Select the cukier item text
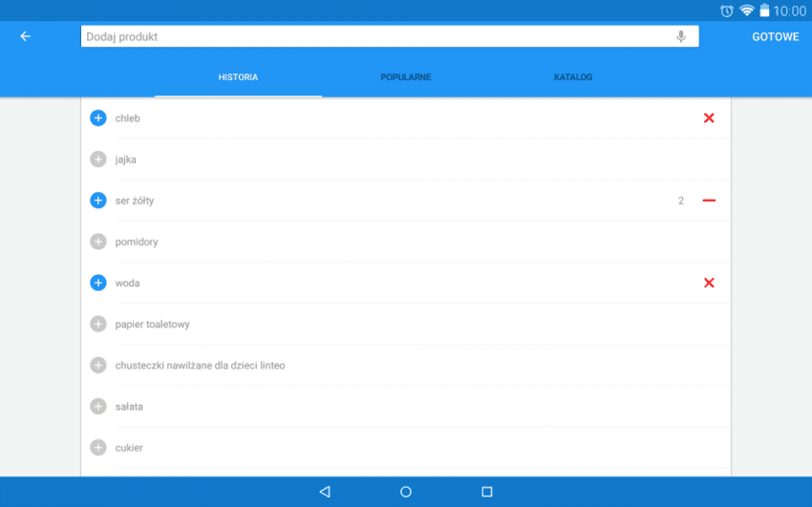The height and width of the screenshot is (507, 812). coord(129,448)
